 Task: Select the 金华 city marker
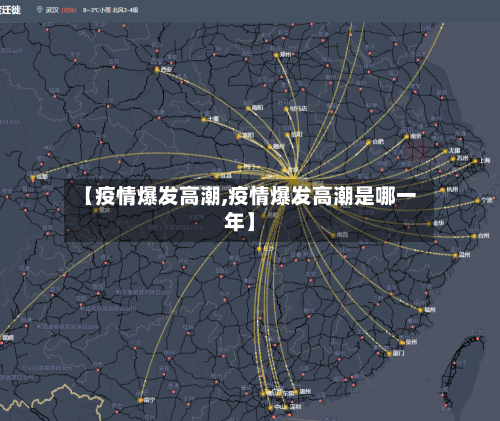click(429, 224)
